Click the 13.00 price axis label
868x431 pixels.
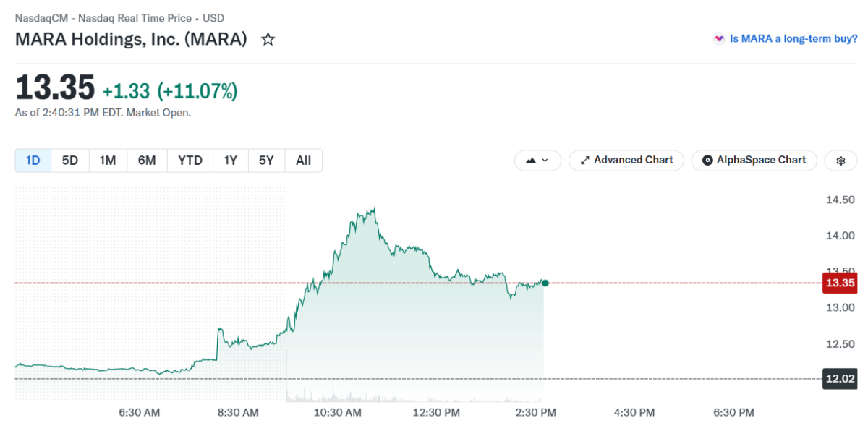pos(841,308)
